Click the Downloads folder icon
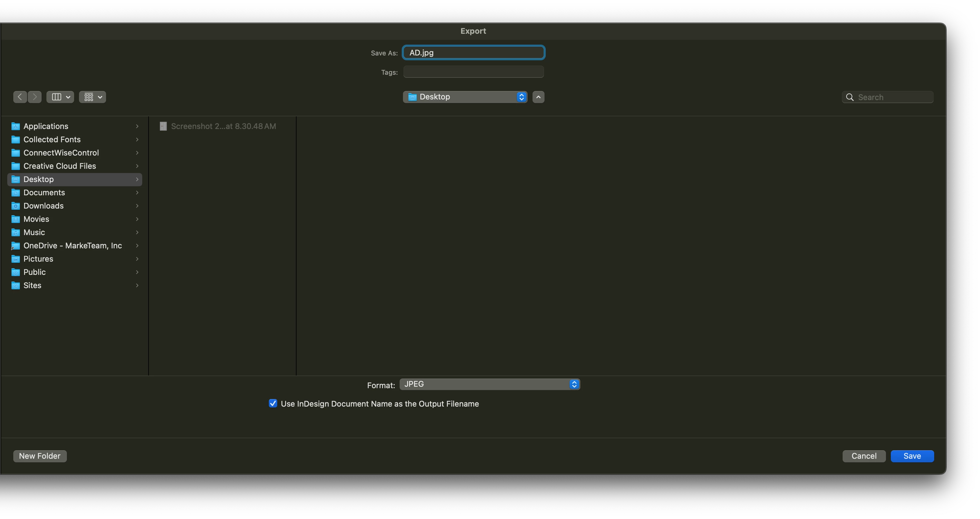Viewport: 980px width, 519px height. click(x=16, y=206)
